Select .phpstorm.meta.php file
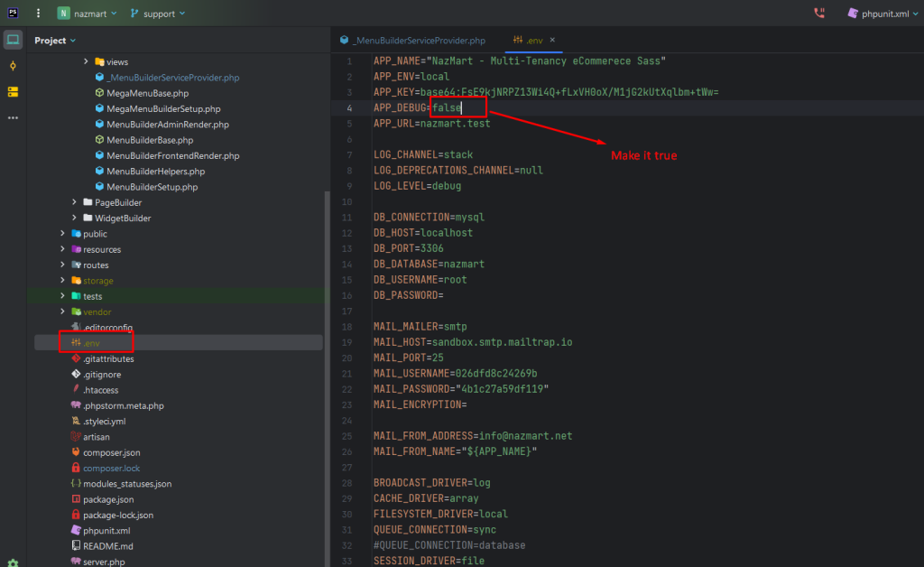This screenshot has height=567, width=924. [x=118, y=405]
